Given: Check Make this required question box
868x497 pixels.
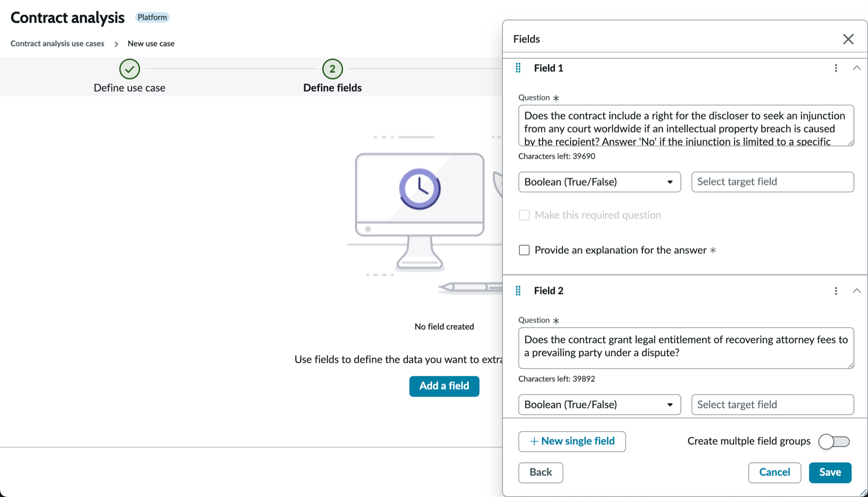Looking at the screenshot, I should point(524,215).
